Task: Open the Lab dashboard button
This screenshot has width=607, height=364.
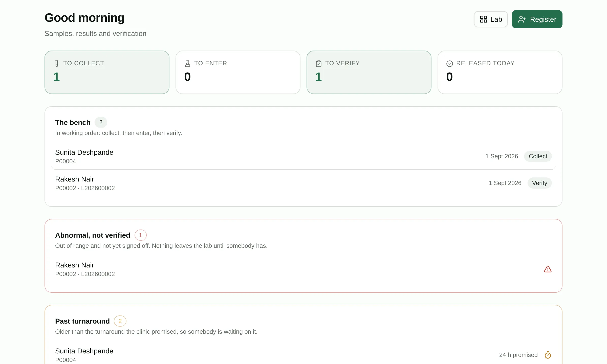Action: point(491,19)
